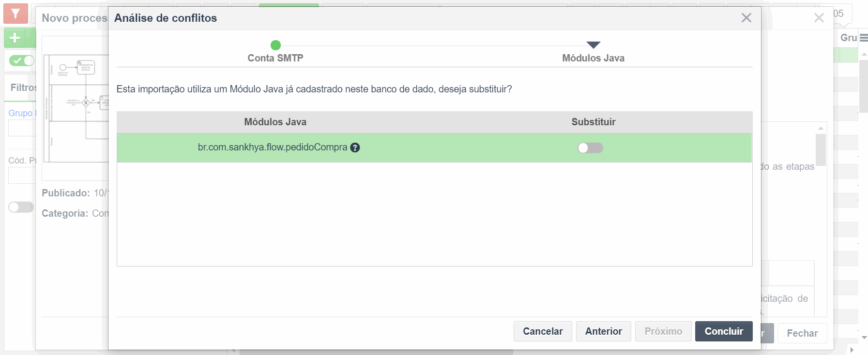
Task: Select the br.com.sankhya.flow.pedidoCompra row text
Action: (273, 147)
